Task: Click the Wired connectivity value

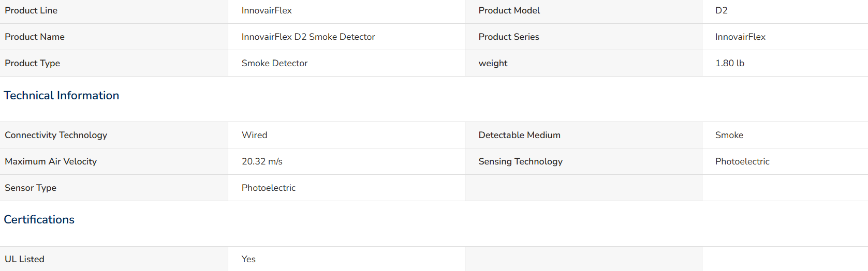Action: click(254, 135)
